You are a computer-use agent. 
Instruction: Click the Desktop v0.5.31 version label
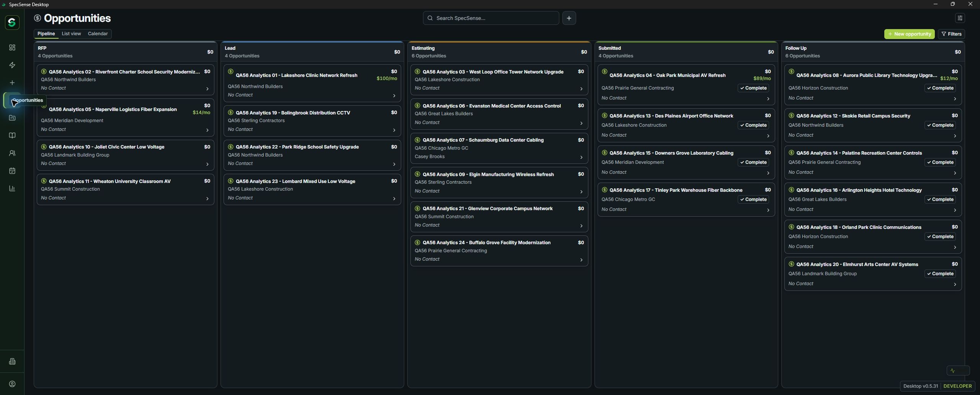click(x=920, y=386)
